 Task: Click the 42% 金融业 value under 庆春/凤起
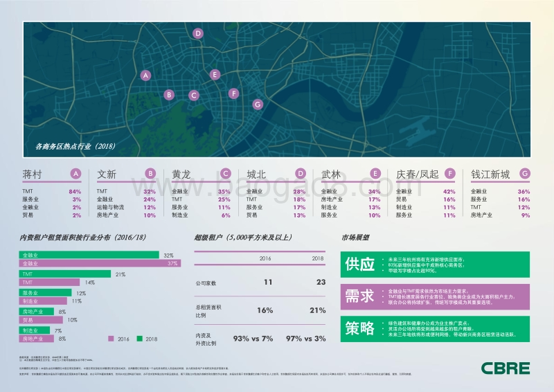coord(449,192)
